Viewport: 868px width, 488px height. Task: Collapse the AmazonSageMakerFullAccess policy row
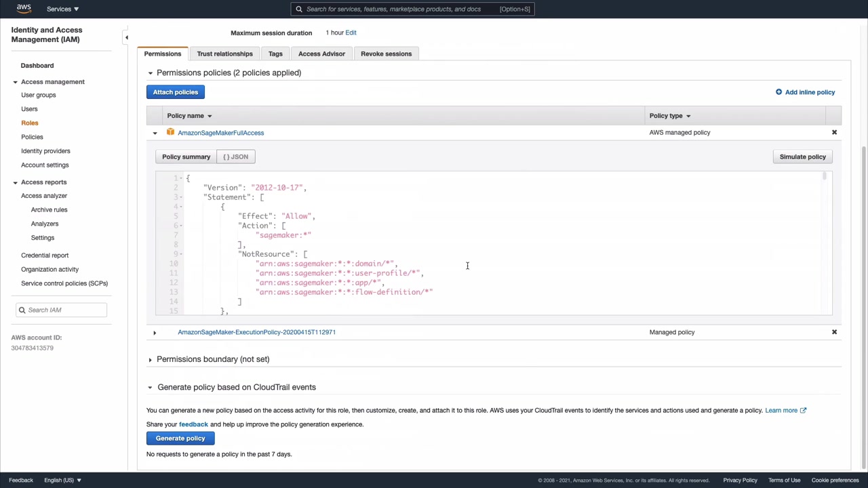(x=155, y=133)
